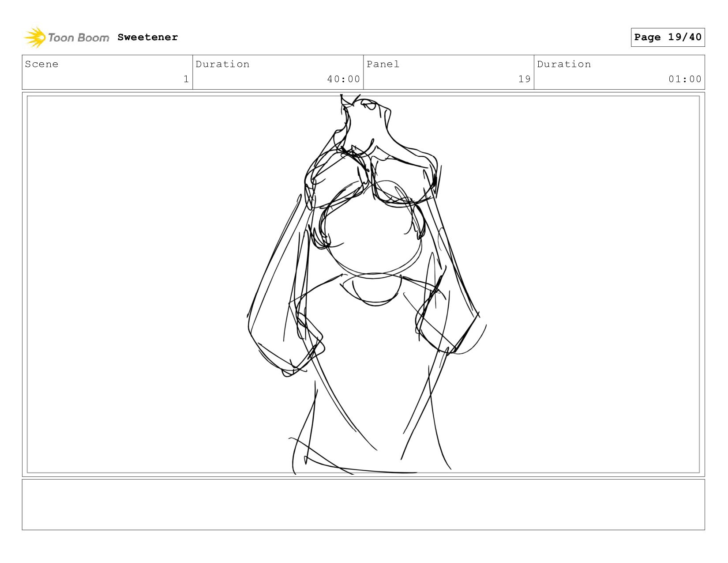Click the scene number value "1"

(x=186, y=79)
